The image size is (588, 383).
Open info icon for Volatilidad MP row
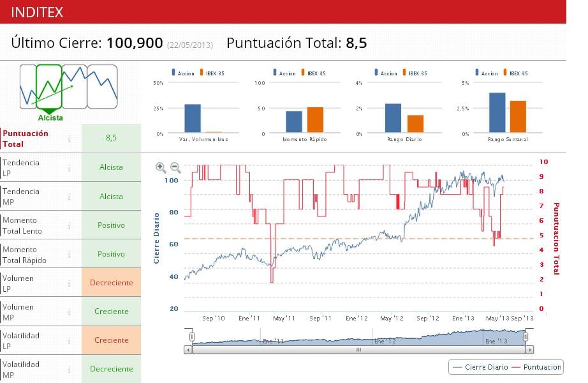tap(70, 370)
